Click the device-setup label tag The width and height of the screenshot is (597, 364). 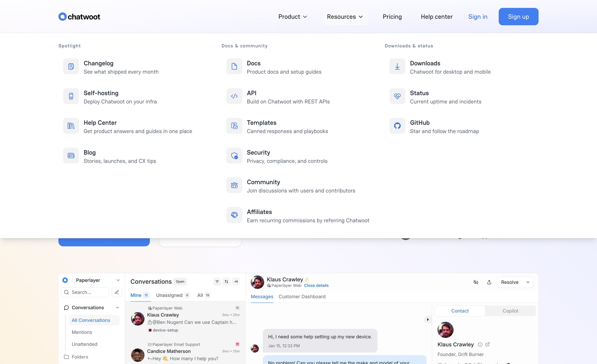(x=163, y=330)
